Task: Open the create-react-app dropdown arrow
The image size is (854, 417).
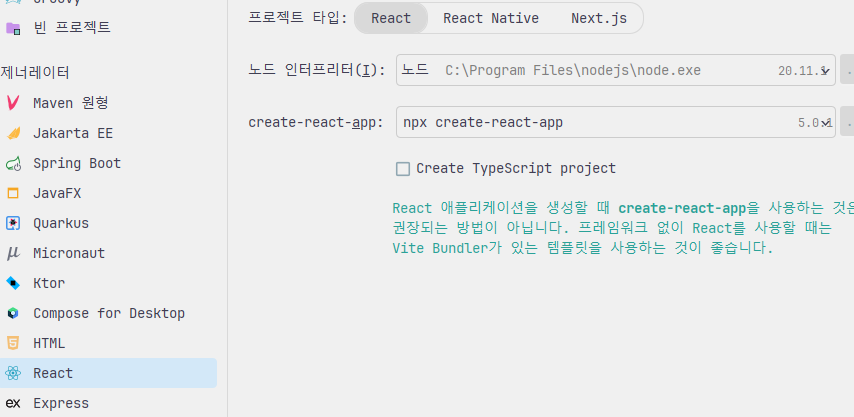Action: click(826, 123)
